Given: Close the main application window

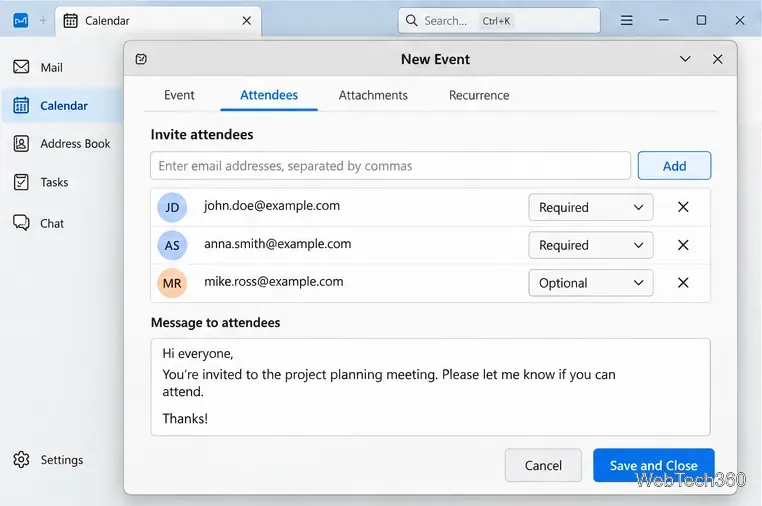Looking at the screenshot, I should pyautogui.click(x=740, y=20).
